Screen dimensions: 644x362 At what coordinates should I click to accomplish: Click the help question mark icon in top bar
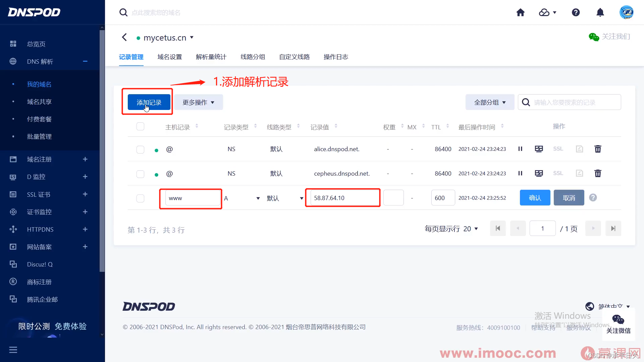pyautogui.click(x=576, y=13)
